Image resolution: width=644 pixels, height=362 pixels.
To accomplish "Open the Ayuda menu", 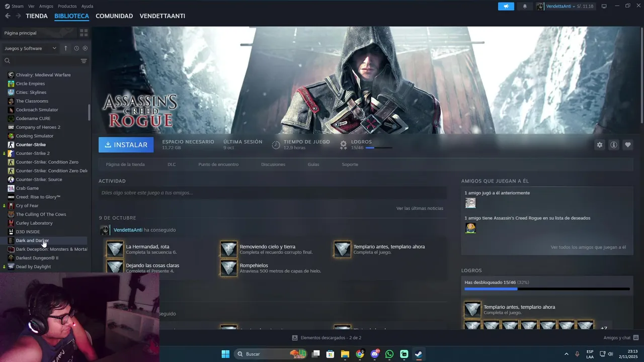I will [x=87, y=6].
